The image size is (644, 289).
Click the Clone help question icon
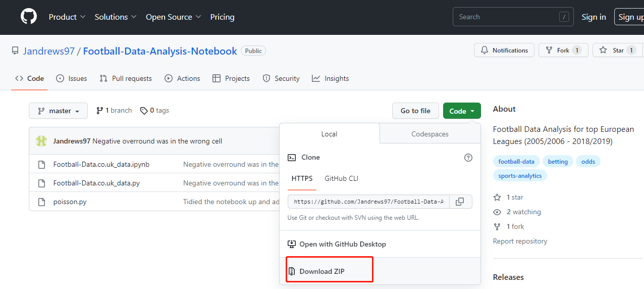468,158
